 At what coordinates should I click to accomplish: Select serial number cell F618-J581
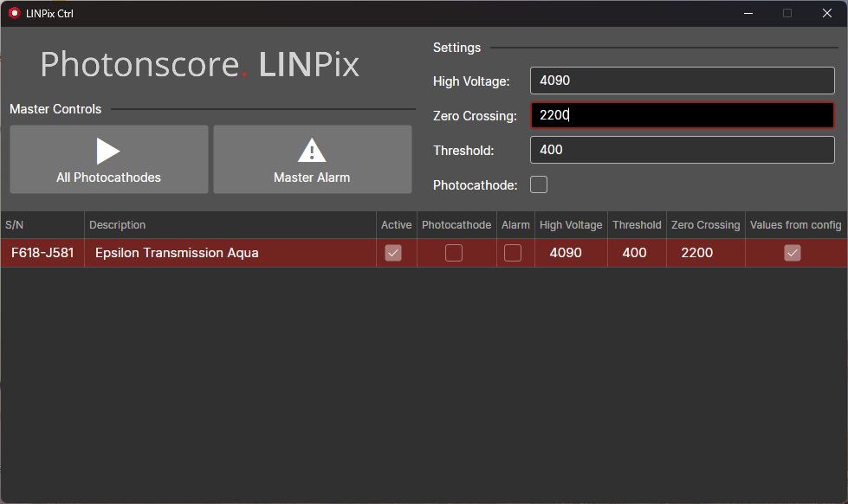tap(42, 253)
